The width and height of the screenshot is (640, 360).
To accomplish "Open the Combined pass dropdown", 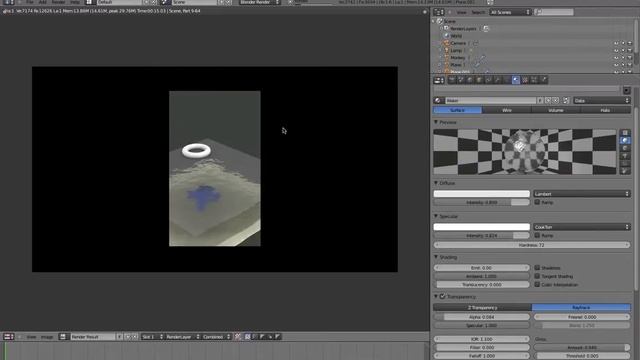I will (217, 337).
